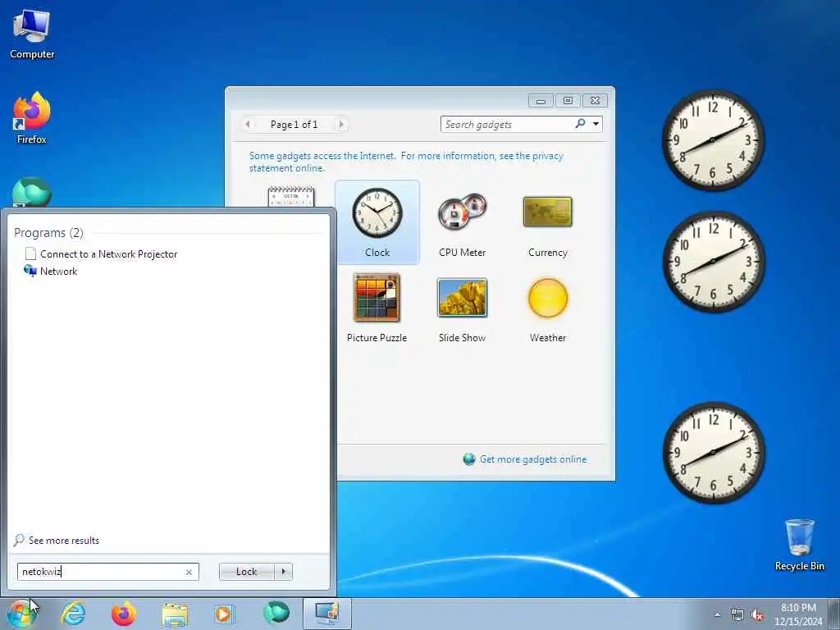Viewport: 840px width, 630px height.
Task: Go to previous gadgets page
Action: tap(248, 125)
